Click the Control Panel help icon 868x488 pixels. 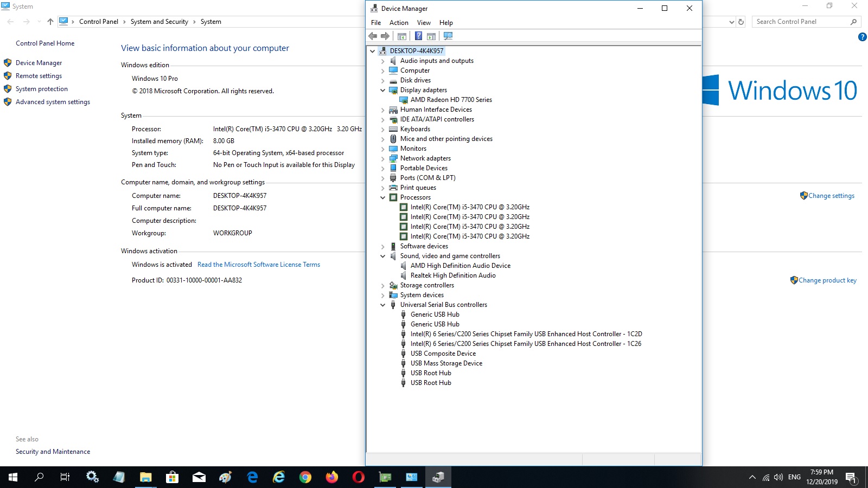coord(862,37)
